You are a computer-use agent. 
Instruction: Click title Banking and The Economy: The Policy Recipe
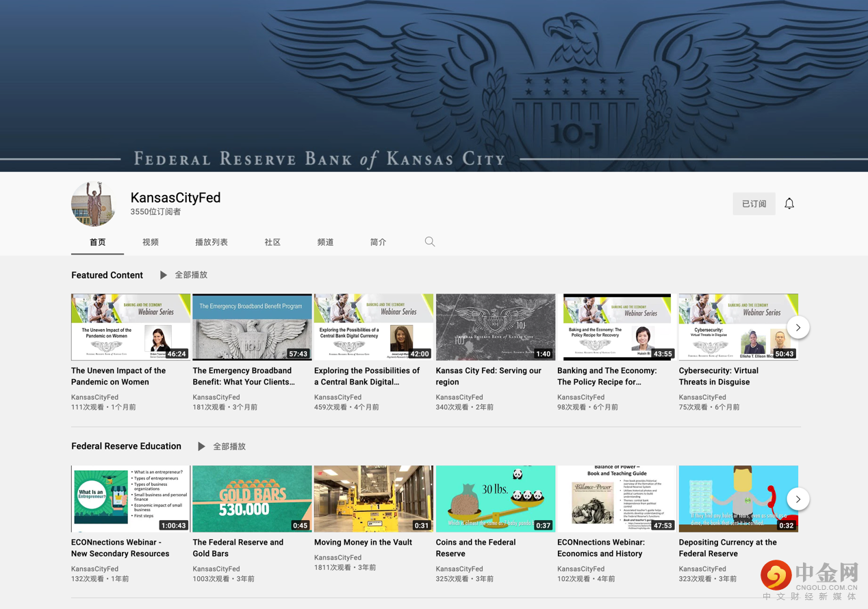coord(607,376)
